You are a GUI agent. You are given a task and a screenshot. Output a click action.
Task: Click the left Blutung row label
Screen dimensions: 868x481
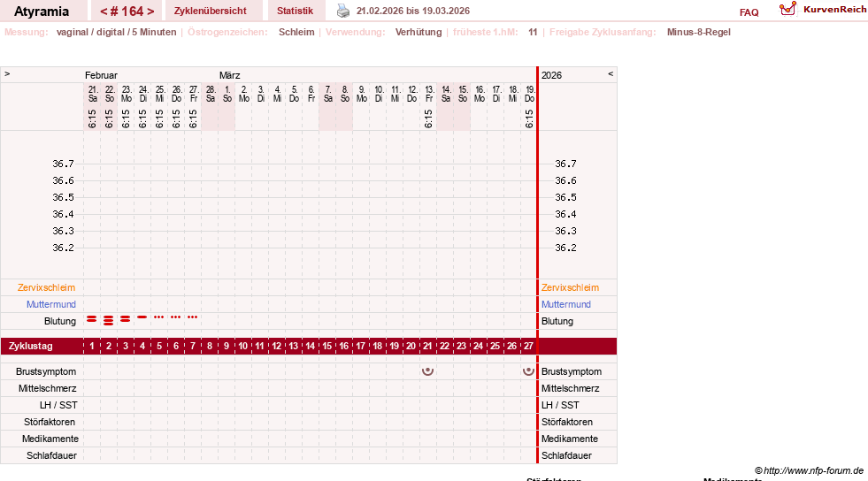pyautogui.click(x=60, y=321)
